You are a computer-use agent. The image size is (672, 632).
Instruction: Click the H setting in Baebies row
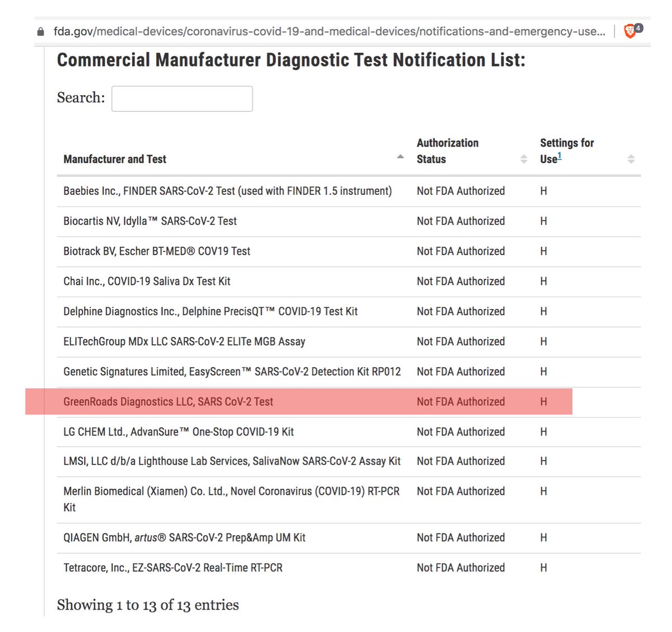click(543, 191)
